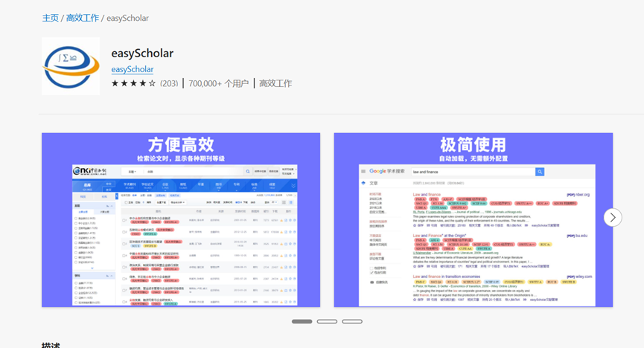The image size is (644, 348).
Task: Click the easyScholar breadcrumb text
Action: point(128,18)
